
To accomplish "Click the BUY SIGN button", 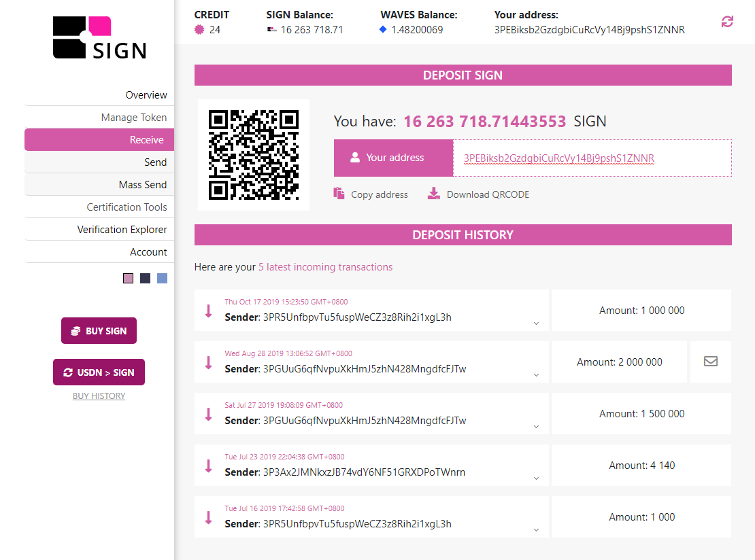I will [99, 330].
